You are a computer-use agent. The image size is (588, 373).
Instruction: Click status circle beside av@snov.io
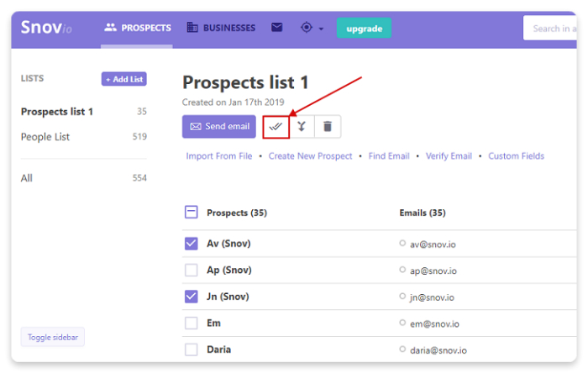(x=402, y=244)
